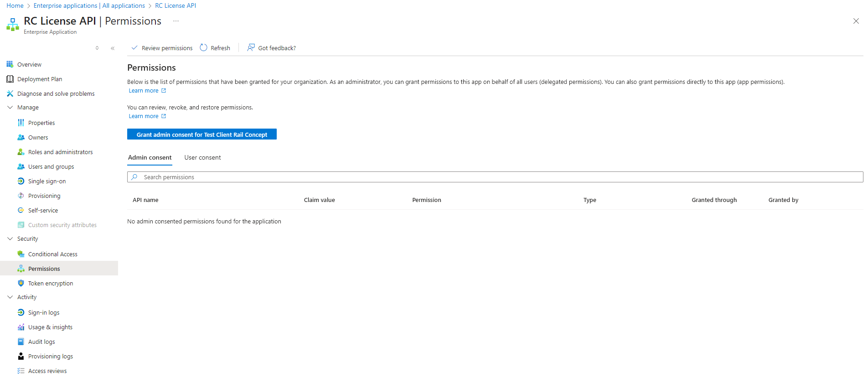Open Diagnose and solve problems
The image size is (868, 378).
pos(56,94)
